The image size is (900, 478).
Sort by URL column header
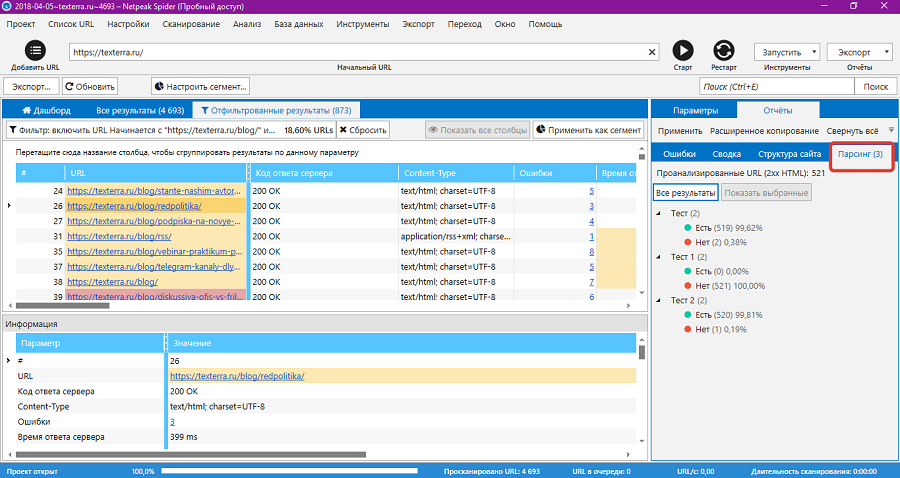coord(156,173)
